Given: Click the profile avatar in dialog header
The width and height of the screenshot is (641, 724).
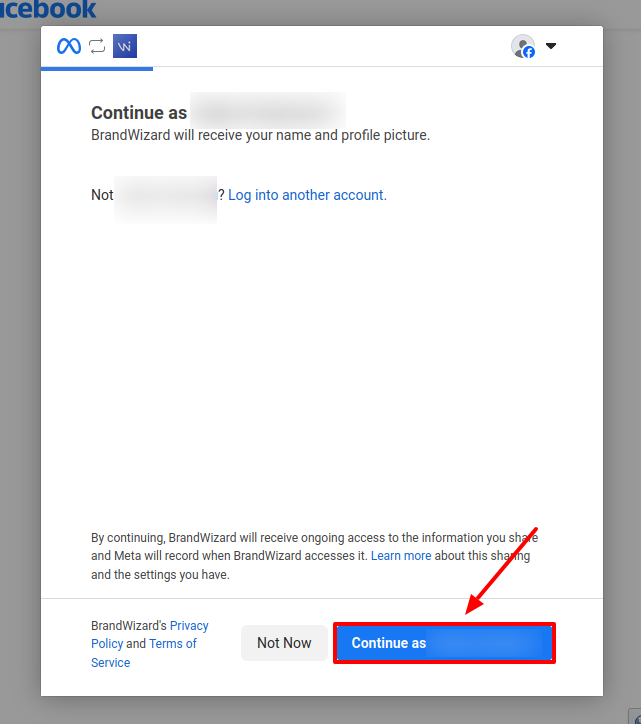Looking at the screenshot, I should 522,46.
